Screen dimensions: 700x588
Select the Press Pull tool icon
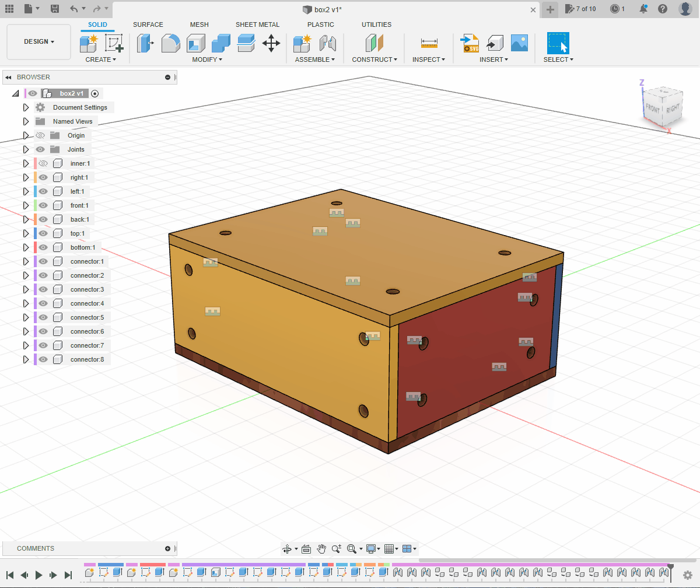click(145, 43)
